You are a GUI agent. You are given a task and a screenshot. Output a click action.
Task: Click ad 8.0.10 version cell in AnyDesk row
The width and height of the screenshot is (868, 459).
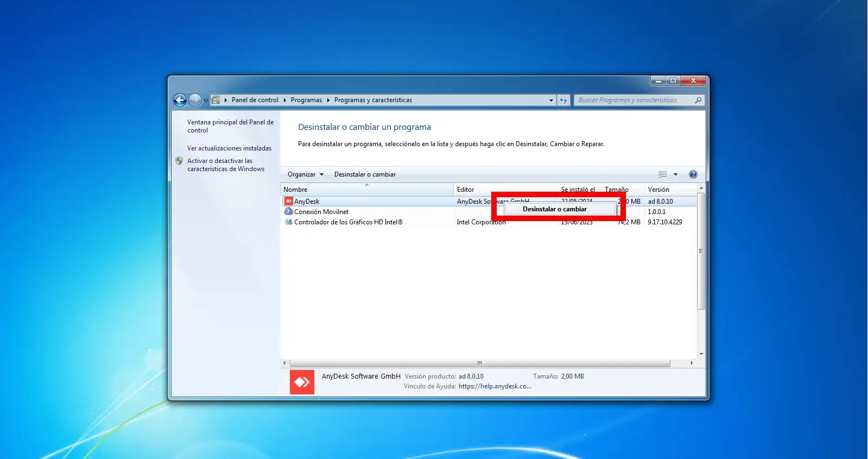click(x=660, y=202)
